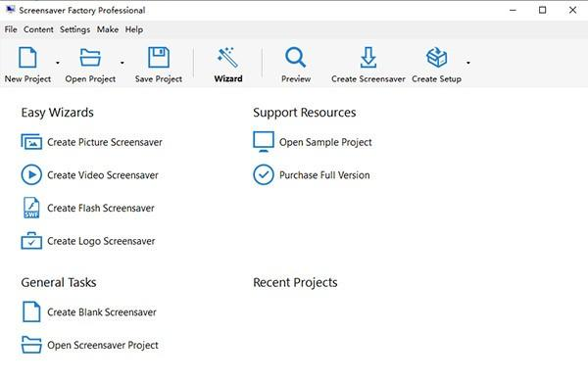The height and width of the screenshot is (382, 588).
Task: Click the Open Sample Project link
Action: [x=325, y=142]
